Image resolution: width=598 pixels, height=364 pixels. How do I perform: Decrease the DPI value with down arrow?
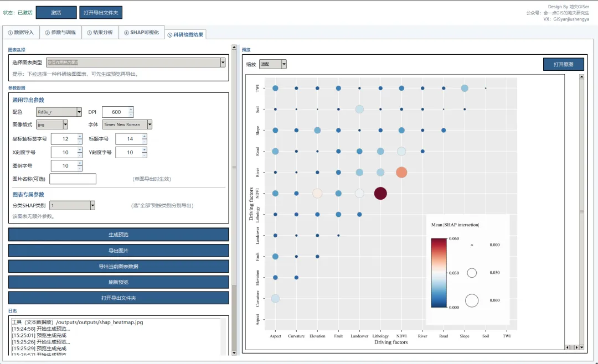(x=131, y=115)
